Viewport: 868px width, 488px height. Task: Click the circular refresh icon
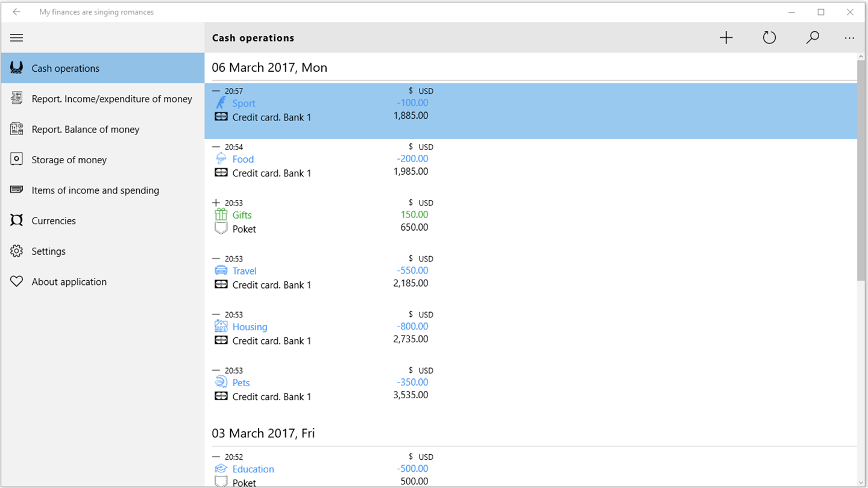(769, 38)
